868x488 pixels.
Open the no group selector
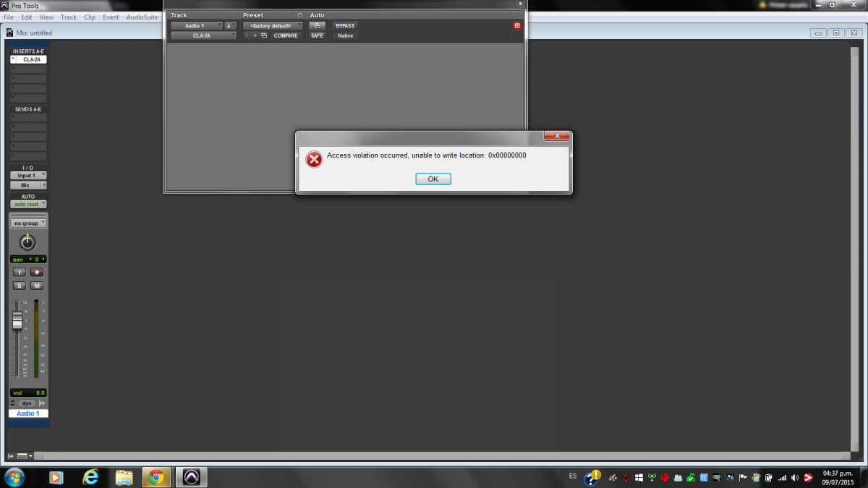[x=29, y=223]
